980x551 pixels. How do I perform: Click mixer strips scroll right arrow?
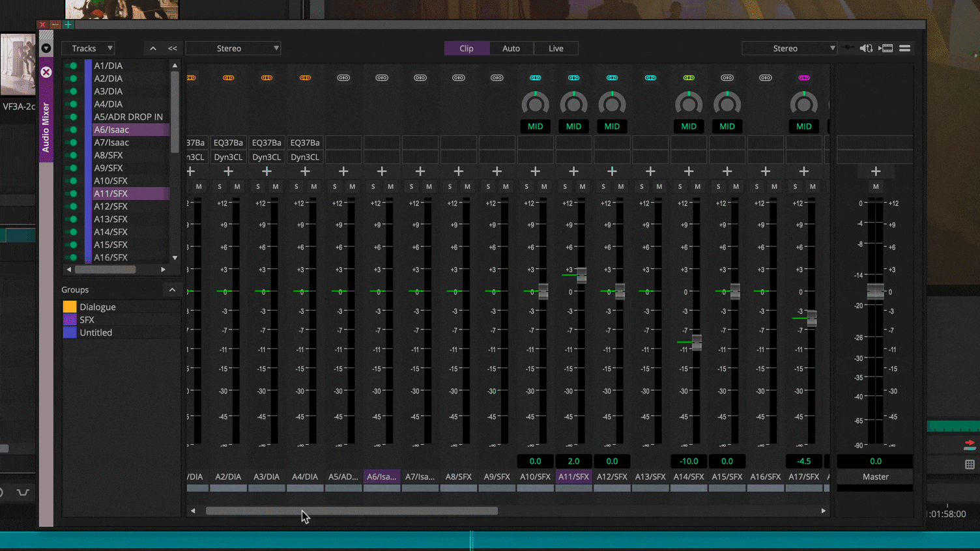point(824,511)
